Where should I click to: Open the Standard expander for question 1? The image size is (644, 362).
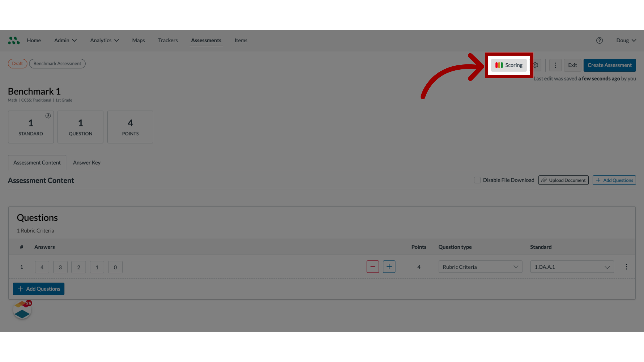[x=607, y=267]
